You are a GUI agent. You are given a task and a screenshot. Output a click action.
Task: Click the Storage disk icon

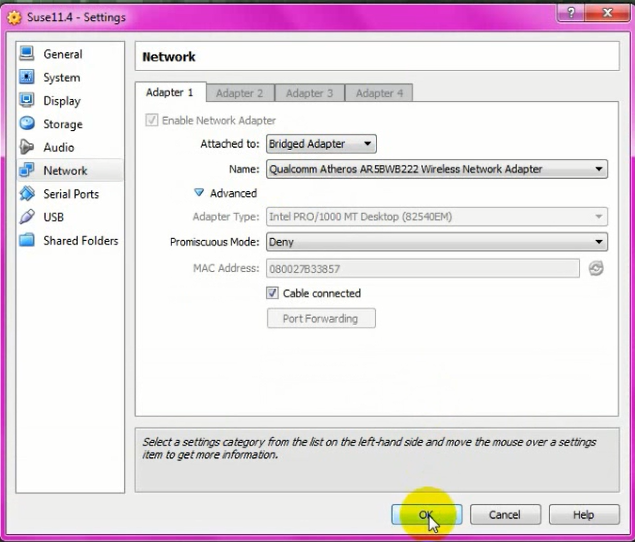[27, 124]
